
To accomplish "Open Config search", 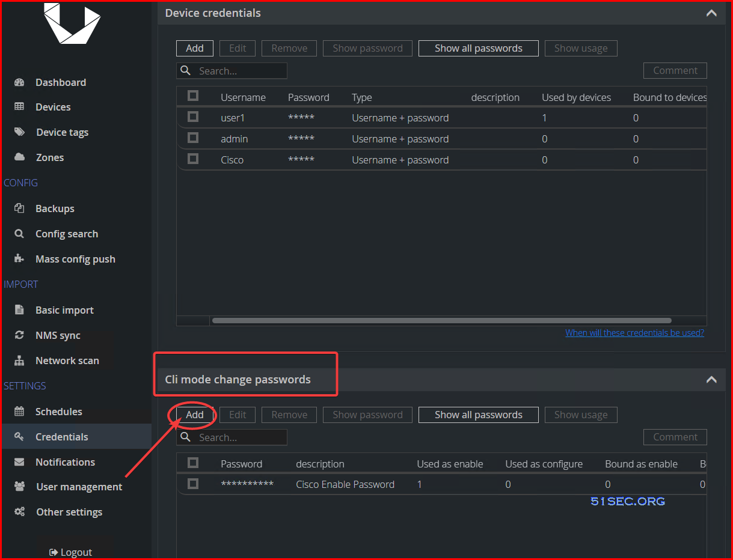I will pyautogui.click(x=67, y=234).
